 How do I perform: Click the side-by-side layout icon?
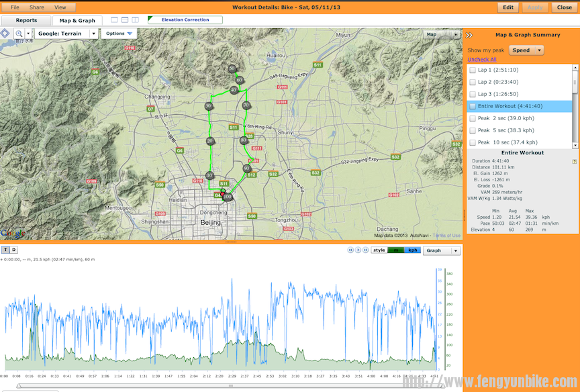coord(134,21)
